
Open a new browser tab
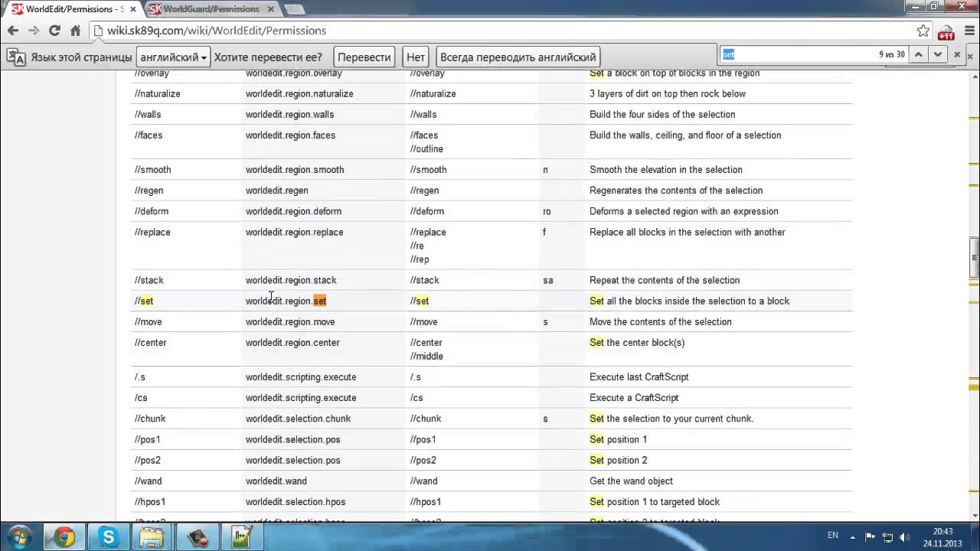point(294,9)
